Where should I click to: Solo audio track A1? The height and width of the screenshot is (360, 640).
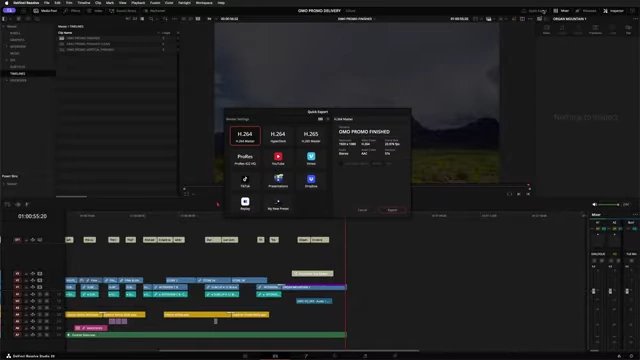point(40,294)
